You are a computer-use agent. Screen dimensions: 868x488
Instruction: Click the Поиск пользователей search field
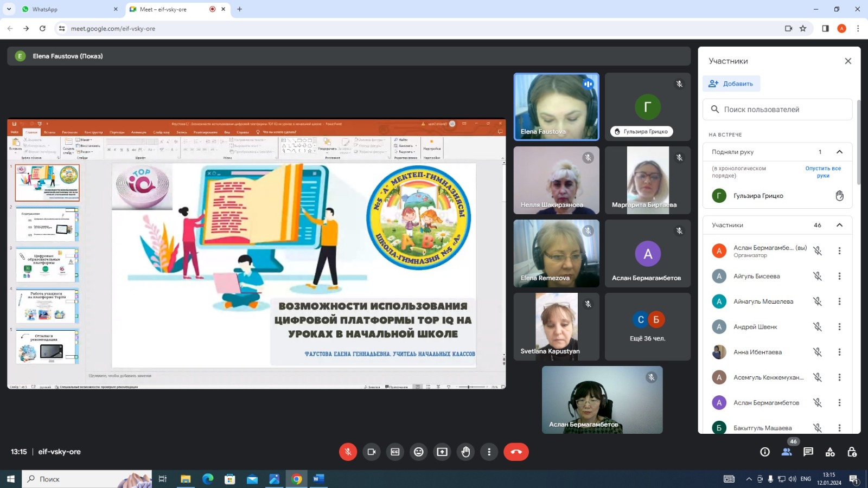(777, 110)
